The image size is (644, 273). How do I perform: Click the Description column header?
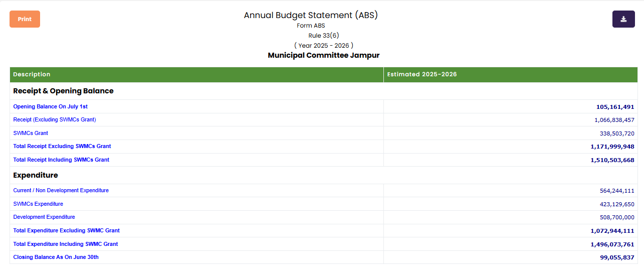[32, 74]
